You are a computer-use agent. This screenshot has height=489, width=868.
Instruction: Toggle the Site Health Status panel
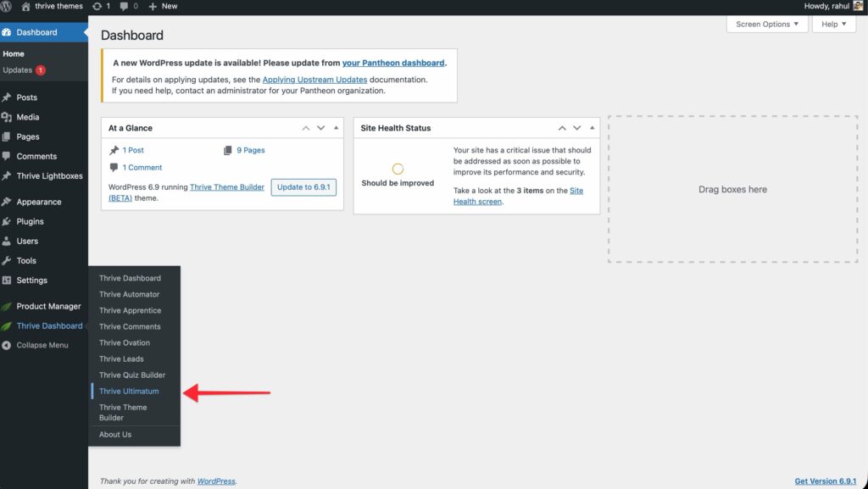(593, 128)
